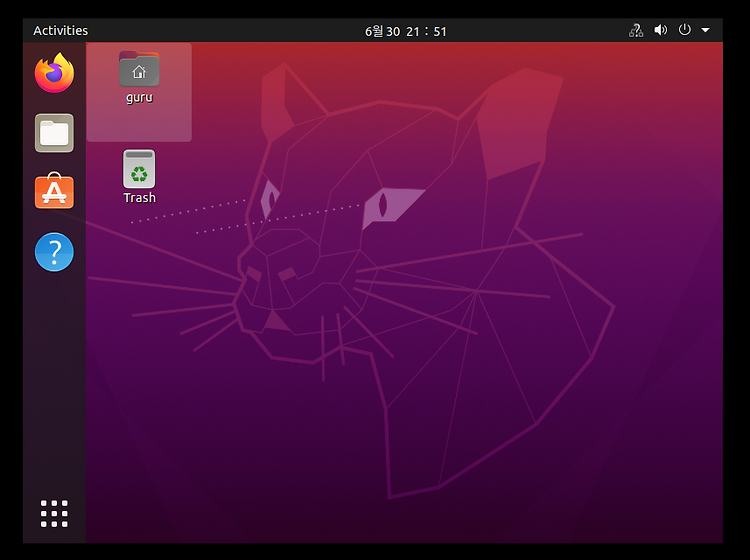750x560 pixels.
Task: Expand the system menu arrow
Action: tap(705, 30)
